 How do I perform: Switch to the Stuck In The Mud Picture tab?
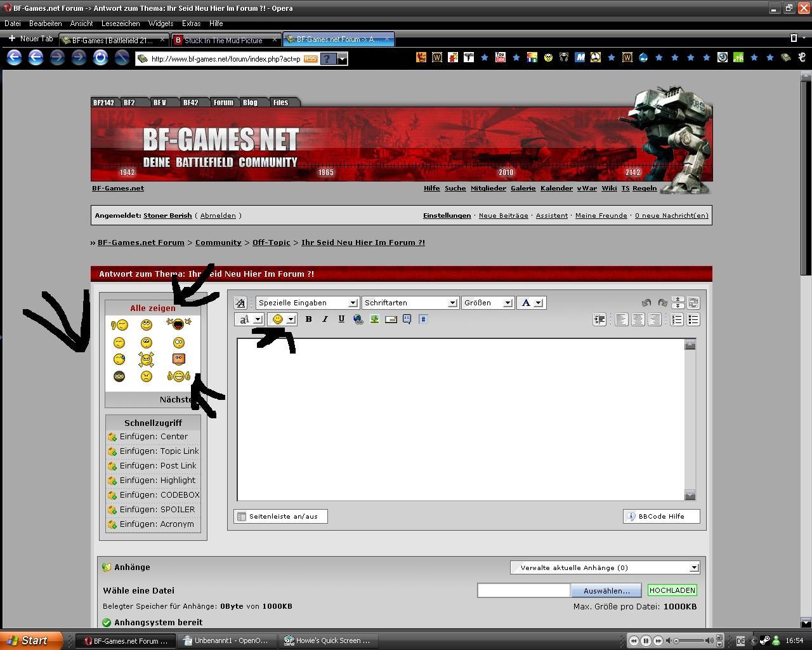226,40
